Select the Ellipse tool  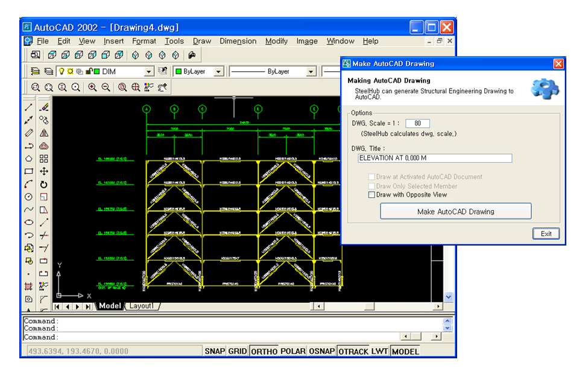29,223
